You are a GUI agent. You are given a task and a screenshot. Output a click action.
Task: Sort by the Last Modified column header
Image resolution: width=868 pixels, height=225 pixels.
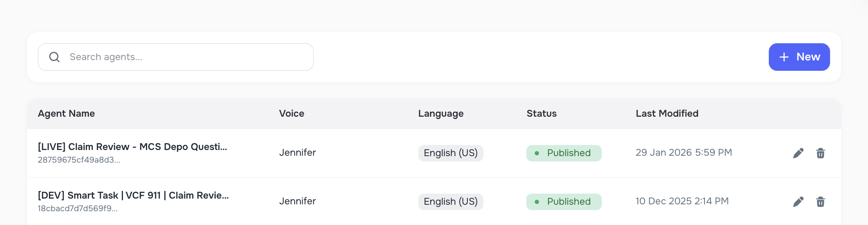(x=667, y=114)
